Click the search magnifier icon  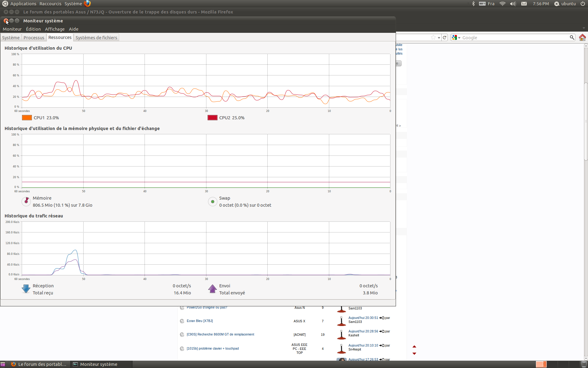click(572, 37)
